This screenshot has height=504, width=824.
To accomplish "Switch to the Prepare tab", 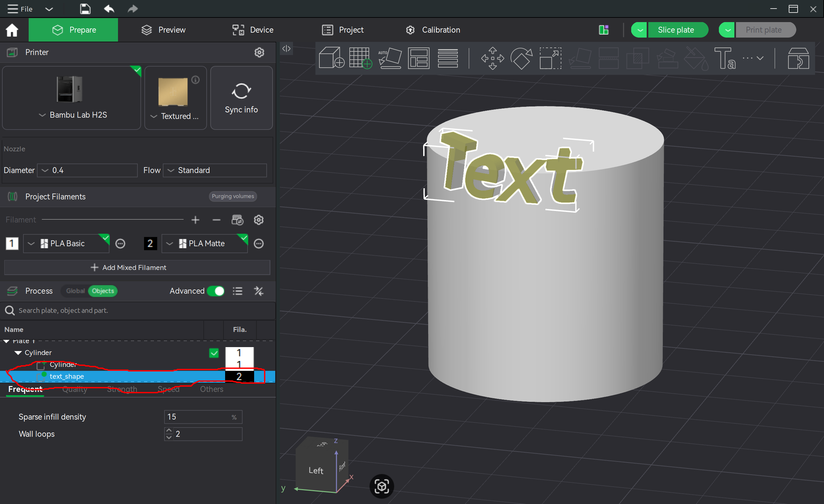I will coord(73,30).
